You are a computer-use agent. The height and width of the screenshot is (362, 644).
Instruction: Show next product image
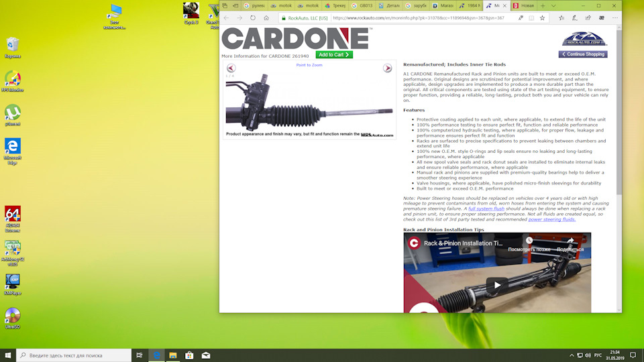tap(387, 68)
